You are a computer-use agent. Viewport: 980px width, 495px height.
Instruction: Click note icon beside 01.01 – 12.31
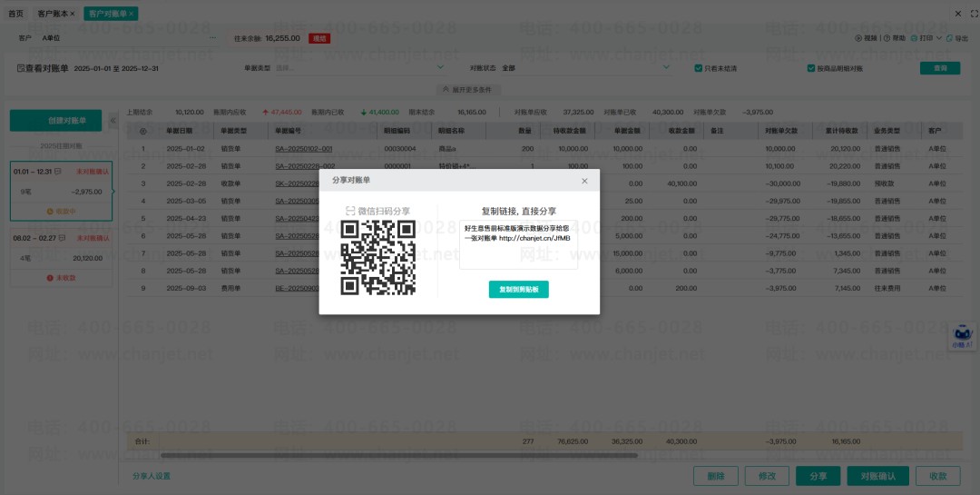57,172
